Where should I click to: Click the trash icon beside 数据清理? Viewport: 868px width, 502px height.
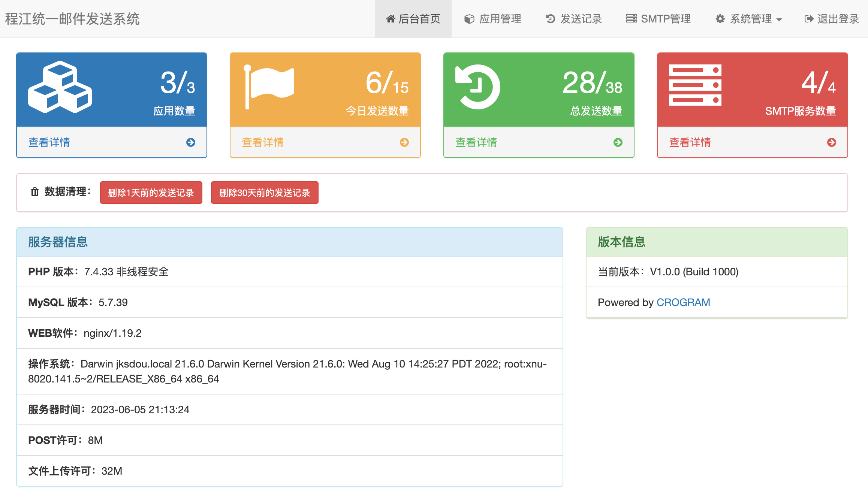click(x=35, y=192)
